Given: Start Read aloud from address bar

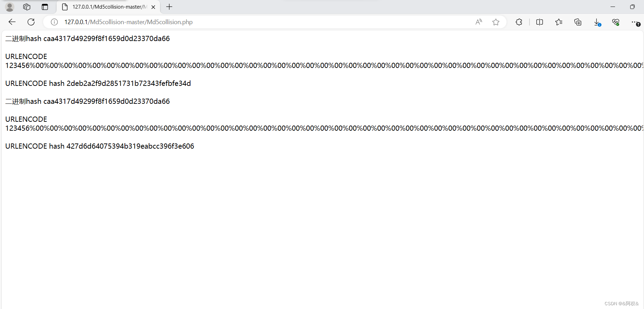Looking at the screenshot, I should [478, 22].
